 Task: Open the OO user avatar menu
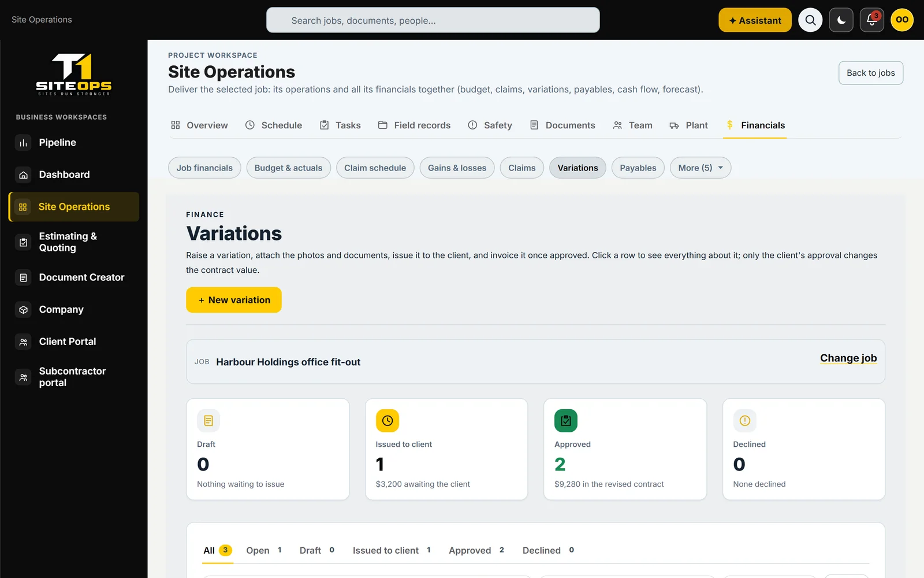click(x=902, y=20)
